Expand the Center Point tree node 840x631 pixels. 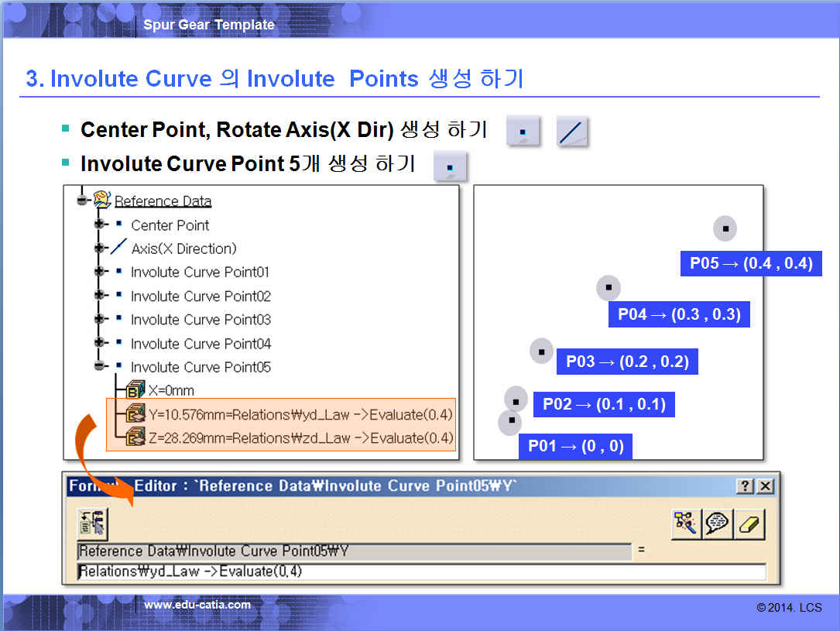pos(99,225)
